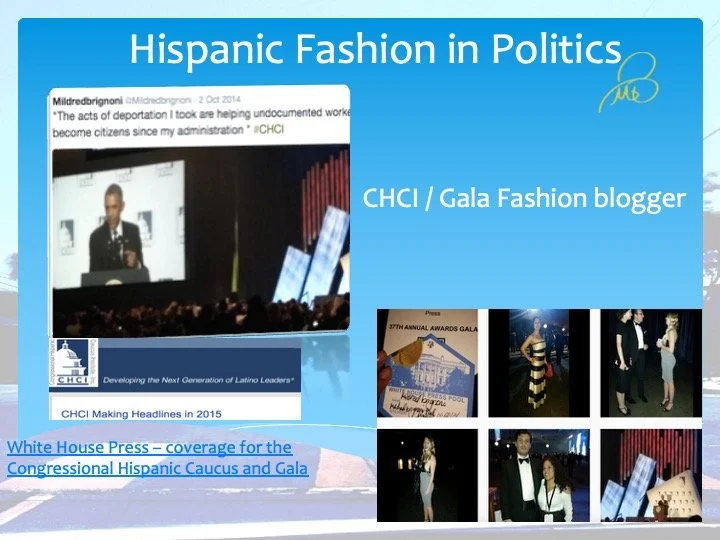Click 'Developing the Next Generation of Latino Leaders' banner
The height and width of the screenshot is (540, 720).
click(x=198, y=380)
